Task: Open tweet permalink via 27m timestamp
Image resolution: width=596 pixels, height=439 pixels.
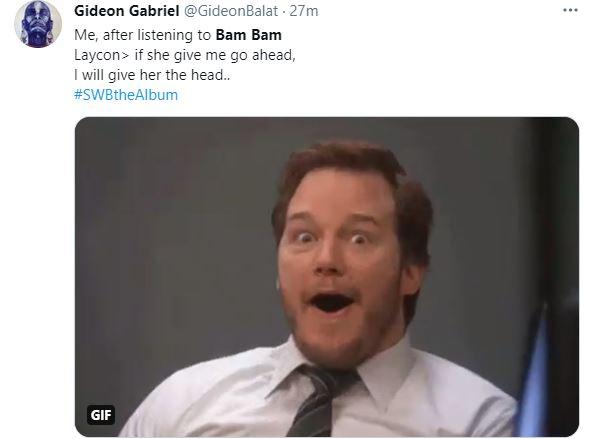Action: 304,11
